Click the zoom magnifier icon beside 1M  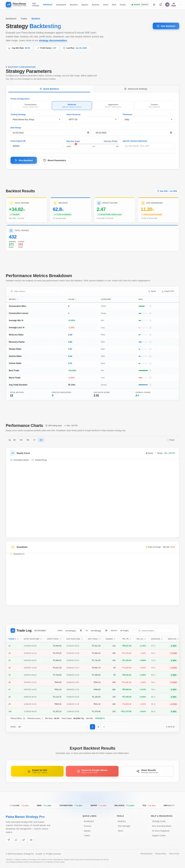[x=10, y=440]
